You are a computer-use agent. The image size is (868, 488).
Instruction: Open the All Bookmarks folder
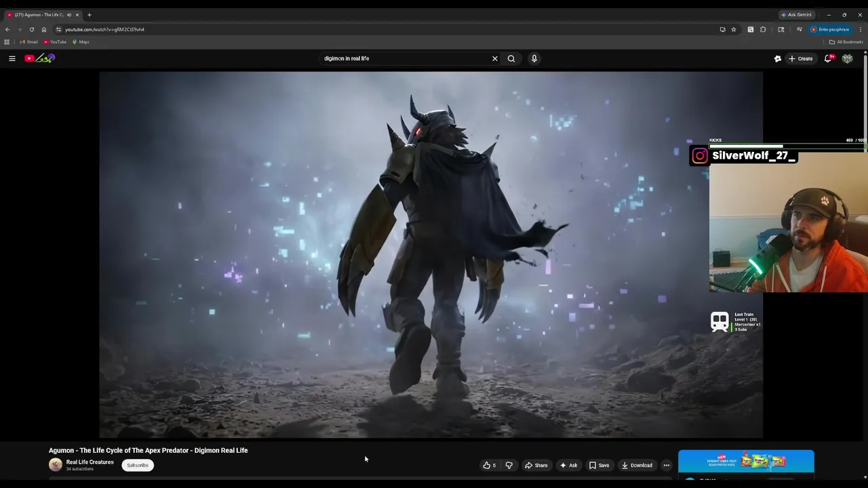point(846,42)
